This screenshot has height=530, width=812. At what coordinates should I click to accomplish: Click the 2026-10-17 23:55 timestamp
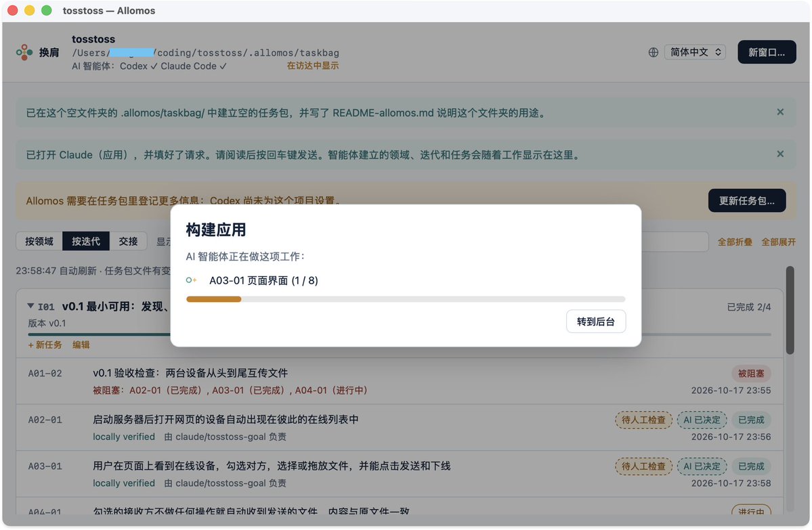[731, 391]
